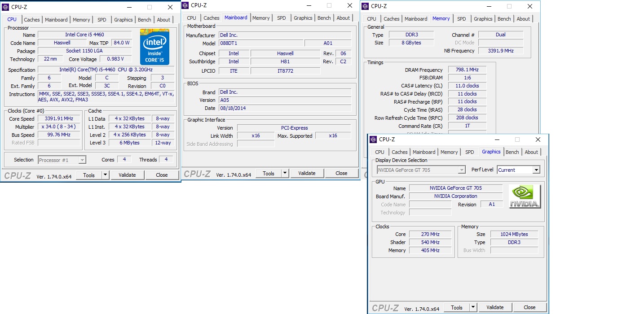
Task: Click the motherboard model 088DT1 field
Action: coord(260,43)
